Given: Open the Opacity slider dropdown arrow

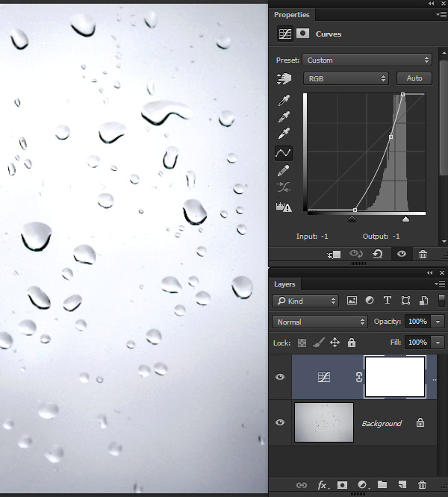Looking at the screenshot, I should point(438,322).
